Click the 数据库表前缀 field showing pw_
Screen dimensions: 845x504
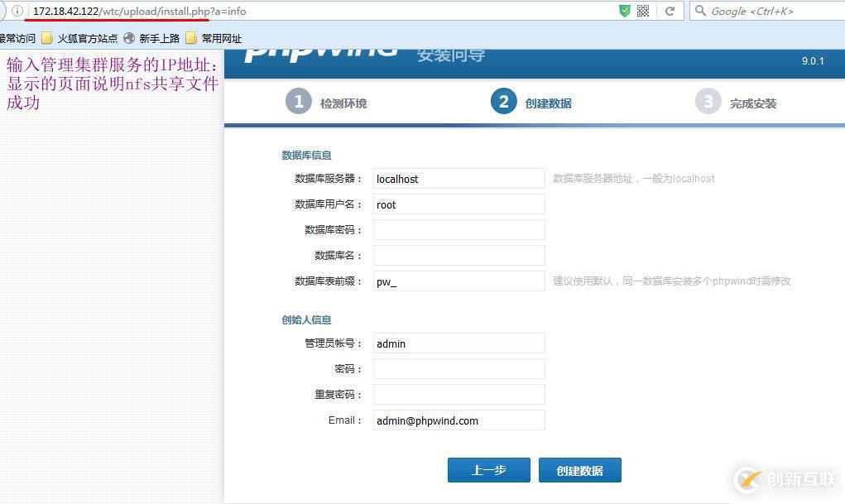459,281
